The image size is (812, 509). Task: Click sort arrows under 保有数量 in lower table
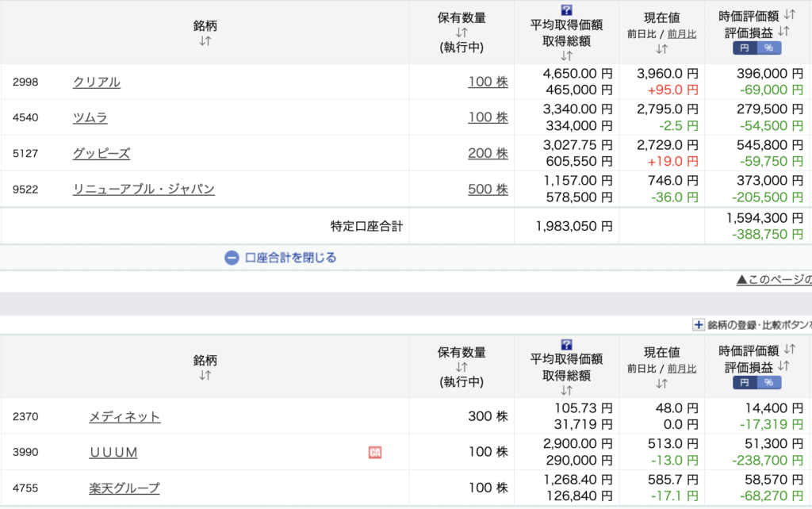pyautogui.click(x=462, y=366)
